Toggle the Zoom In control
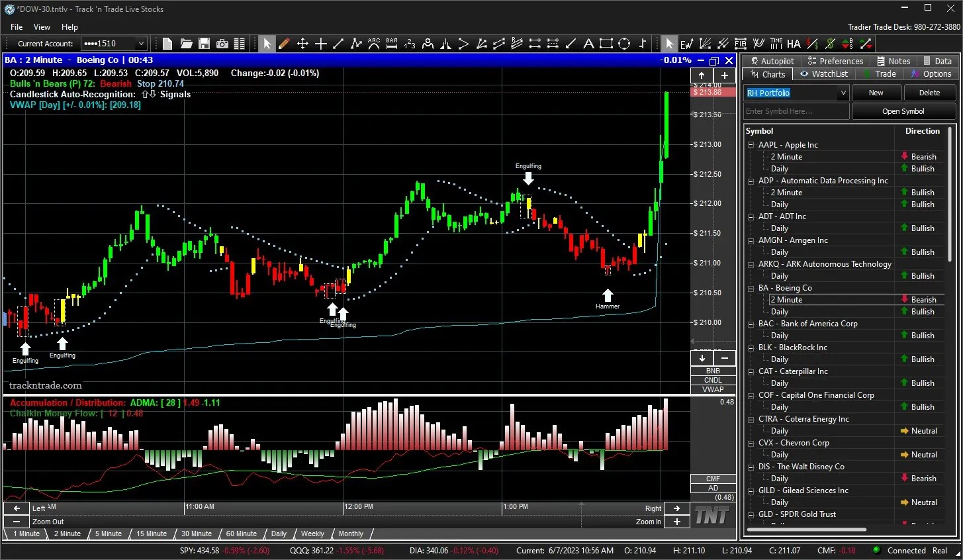 [676, 522]
